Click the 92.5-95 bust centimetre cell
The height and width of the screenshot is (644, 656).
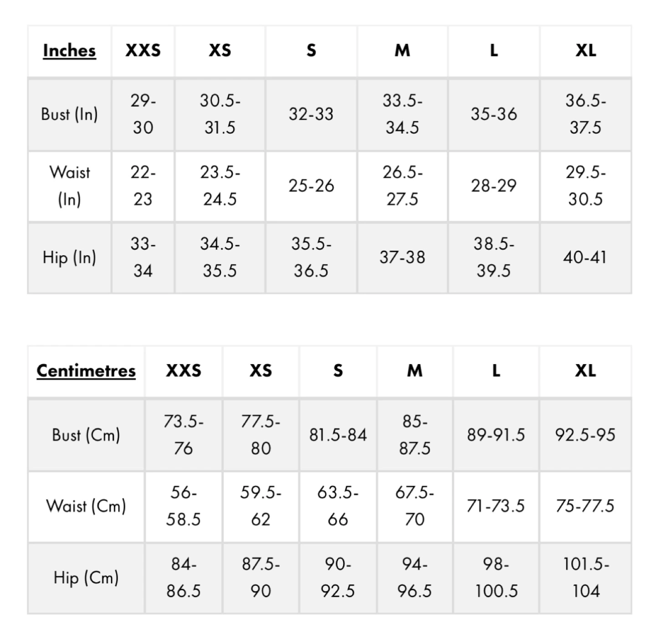585,435
